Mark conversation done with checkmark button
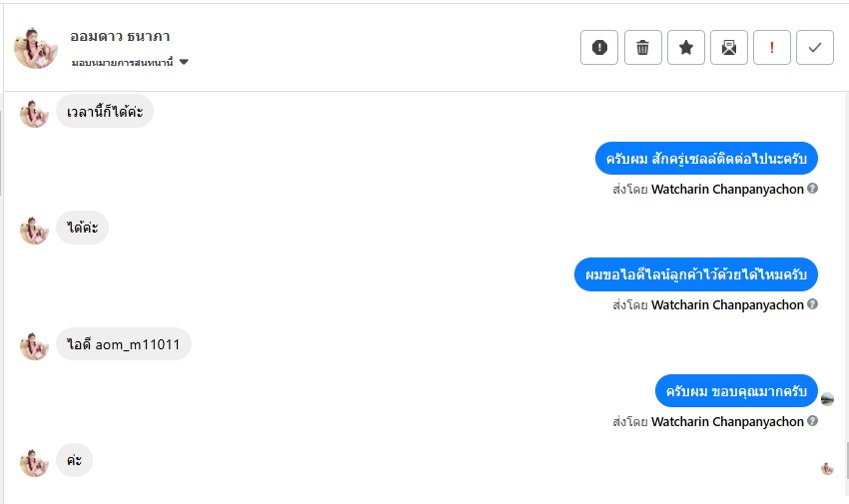The image size is (849, 504). click(x=815, y=47)
